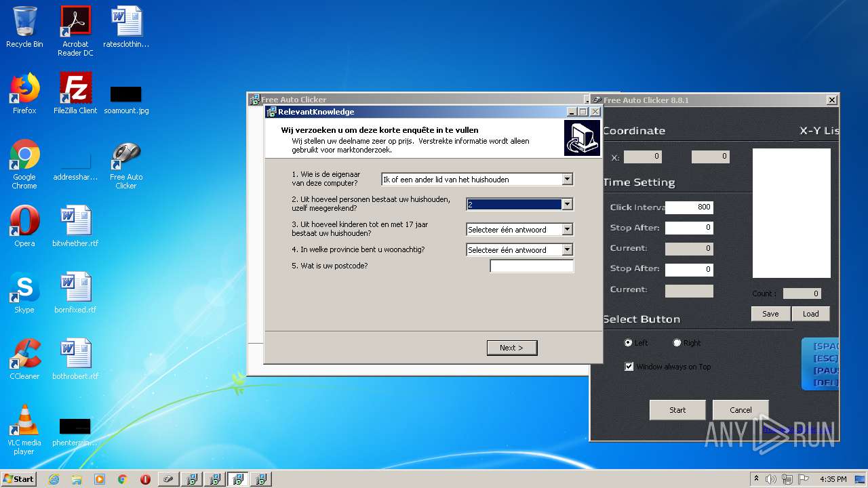Click the RelevantKnowledge title bar text

[316, 112]
